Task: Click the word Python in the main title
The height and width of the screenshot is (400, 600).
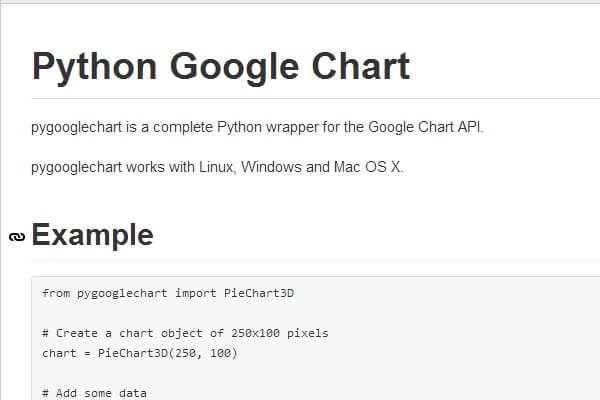Action: click(94, 66)
